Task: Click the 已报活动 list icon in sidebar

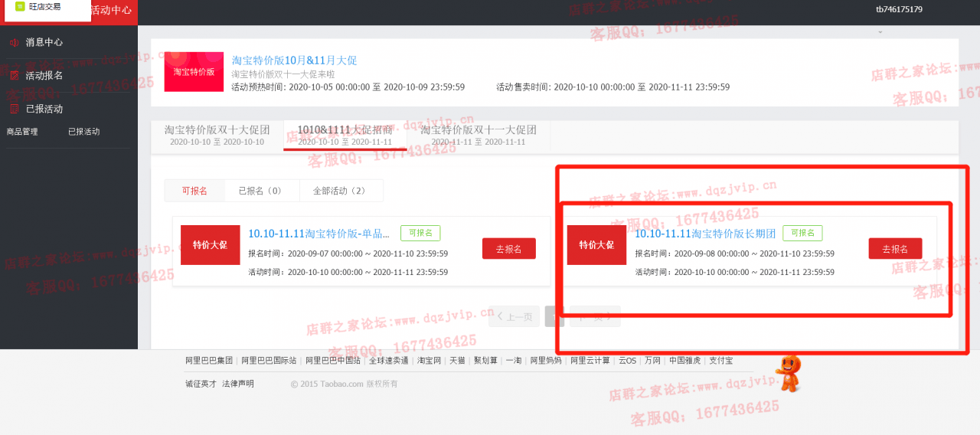Action: [14, 109]
